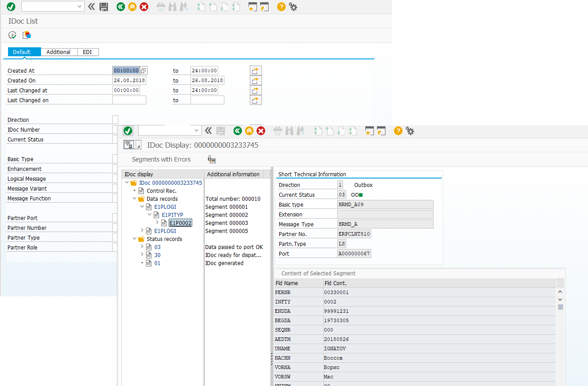
Task: Click the Get Variant icon under IDoc List
Action: 27,35
